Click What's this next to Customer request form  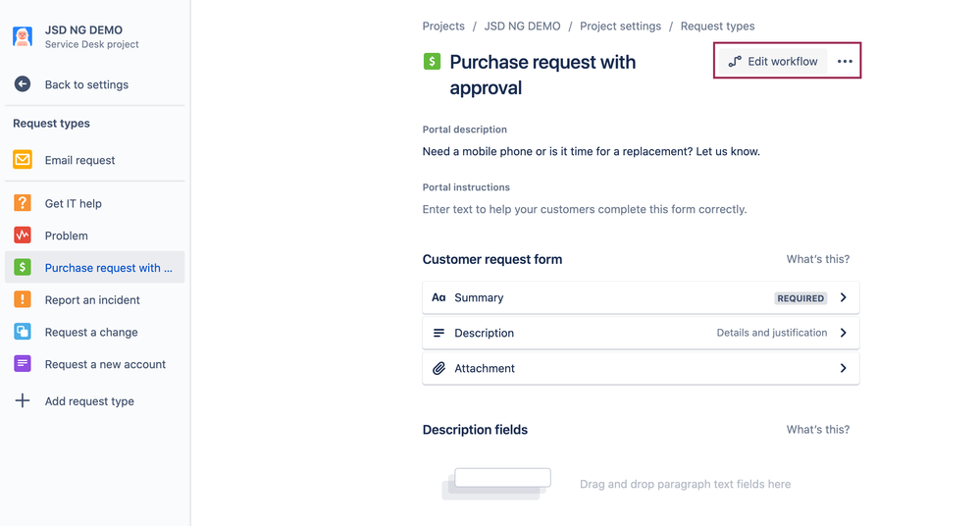[818, 259]
